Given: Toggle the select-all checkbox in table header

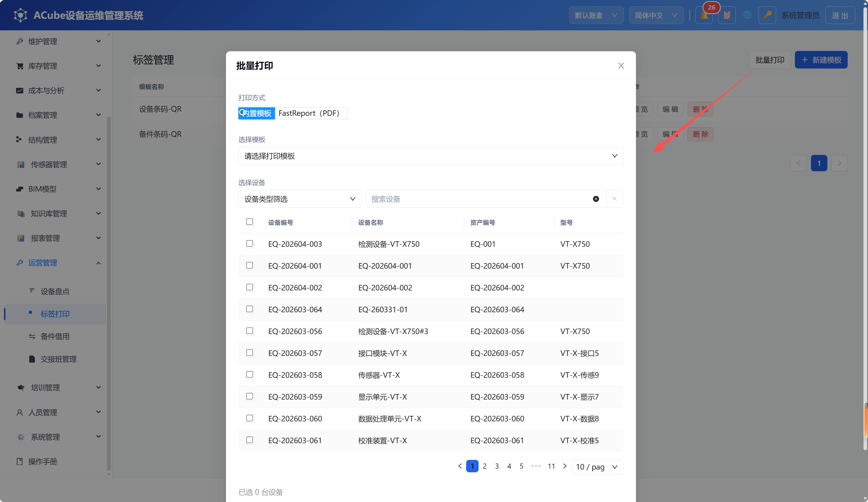Looking at the screenshot, I should click(250, 222).
